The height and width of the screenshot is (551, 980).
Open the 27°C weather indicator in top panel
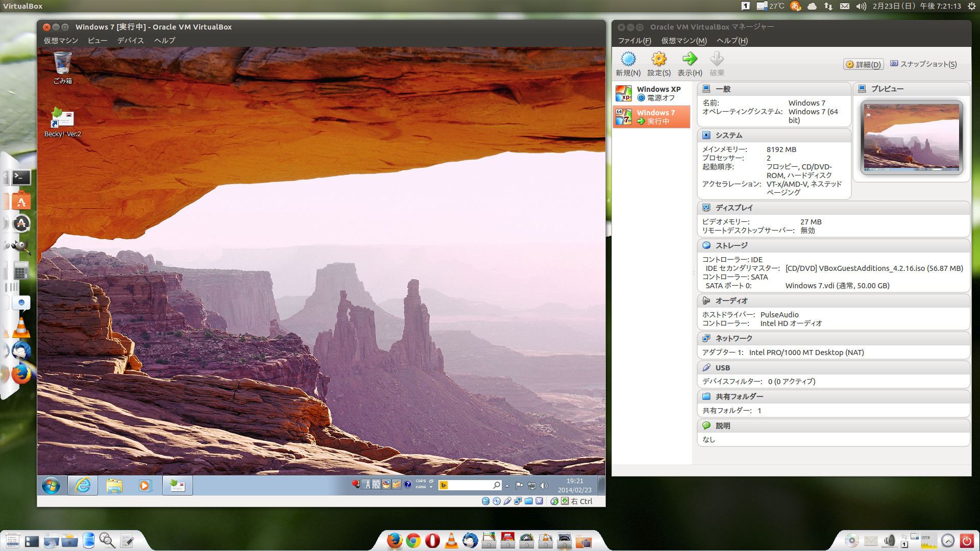coord(771,6)
